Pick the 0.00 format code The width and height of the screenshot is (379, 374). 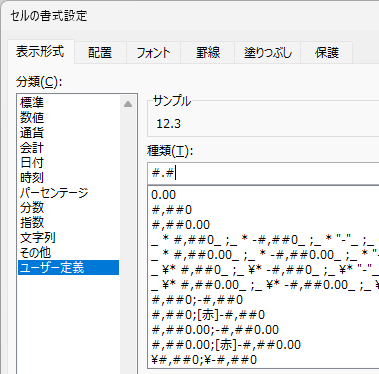264,195
